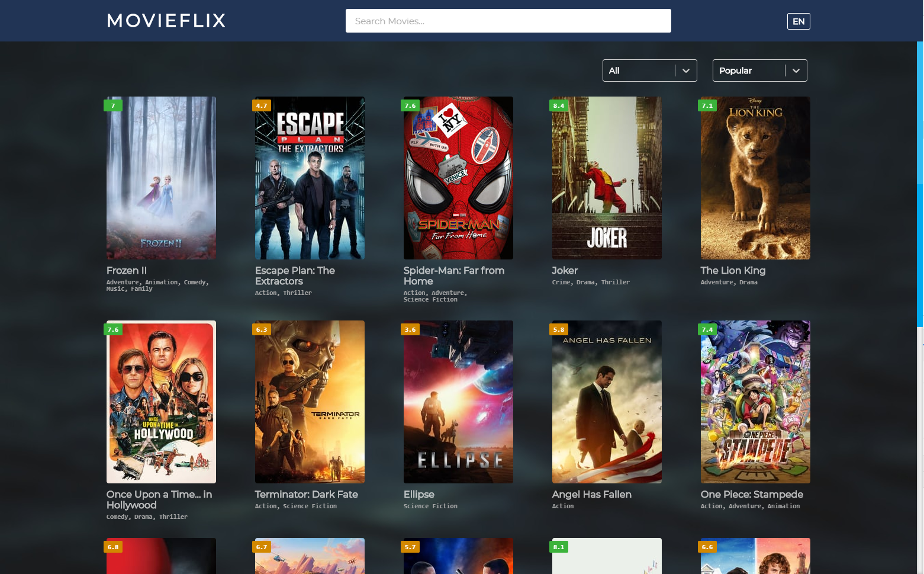The image size is (924, 574).
Task: Open the Ellipse movie poster
Action: click(x=458, y=402)
